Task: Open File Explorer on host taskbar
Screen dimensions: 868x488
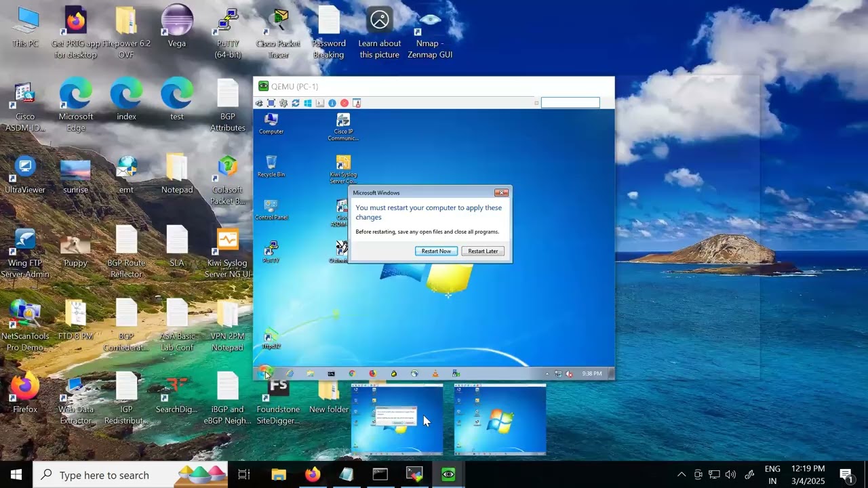Action: click(x=279, y=474)
